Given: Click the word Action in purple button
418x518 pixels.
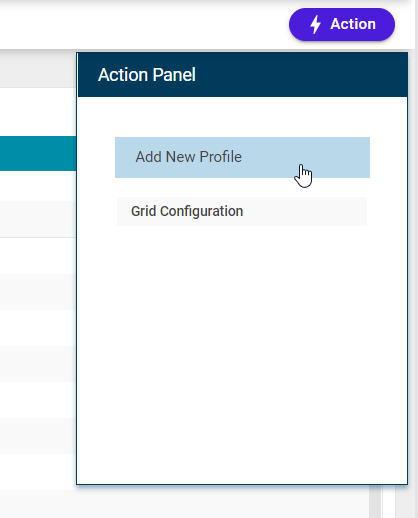Looking at the screenshot, I should click(x=353, y=24).
